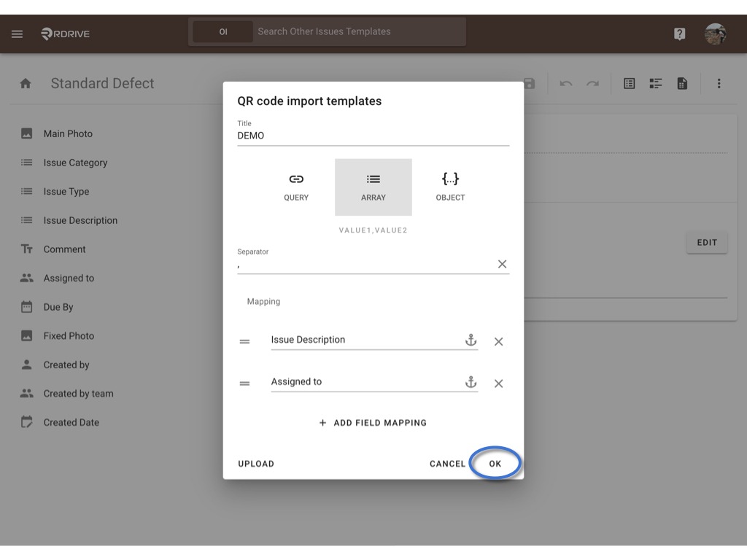Select the OBJECT format option
Image resolution: width=747 pixels, height=560 pixels.
450,187
